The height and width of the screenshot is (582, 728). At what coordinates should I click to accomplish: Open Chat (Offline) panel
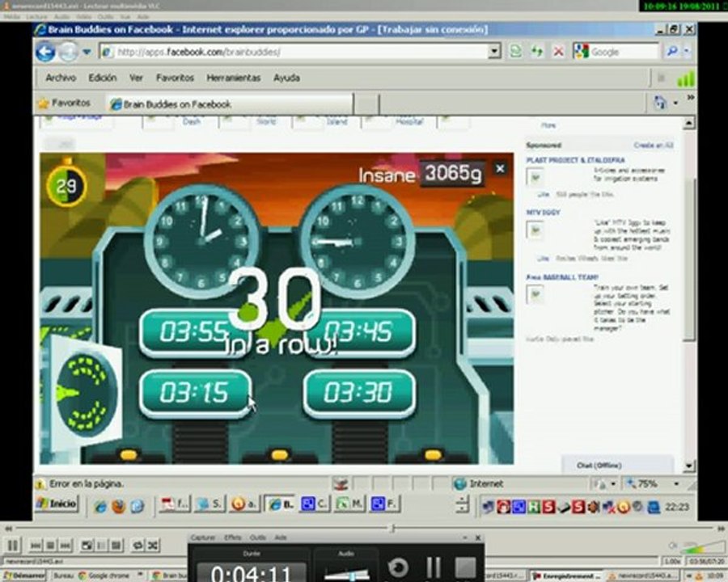pyautogui.click(x=617, y=465)
